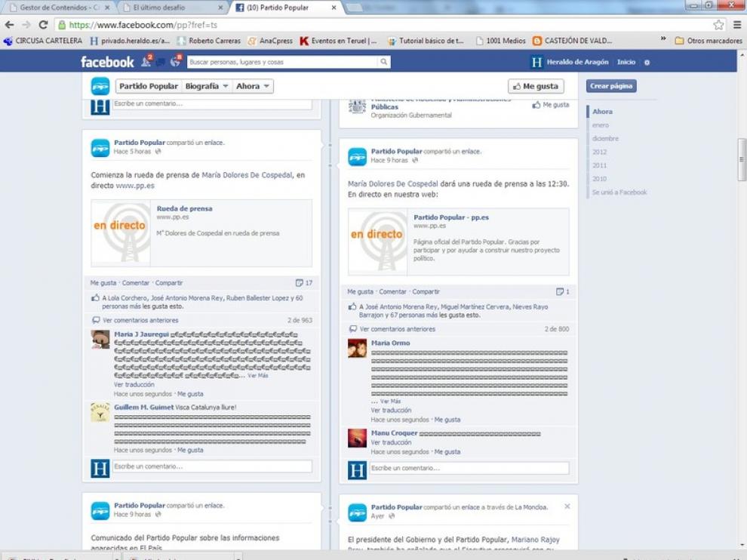Open the Ministerio de Hacienda page avatar
The height and width of the screenshot is (560, 747).
(x=358, y=106)
